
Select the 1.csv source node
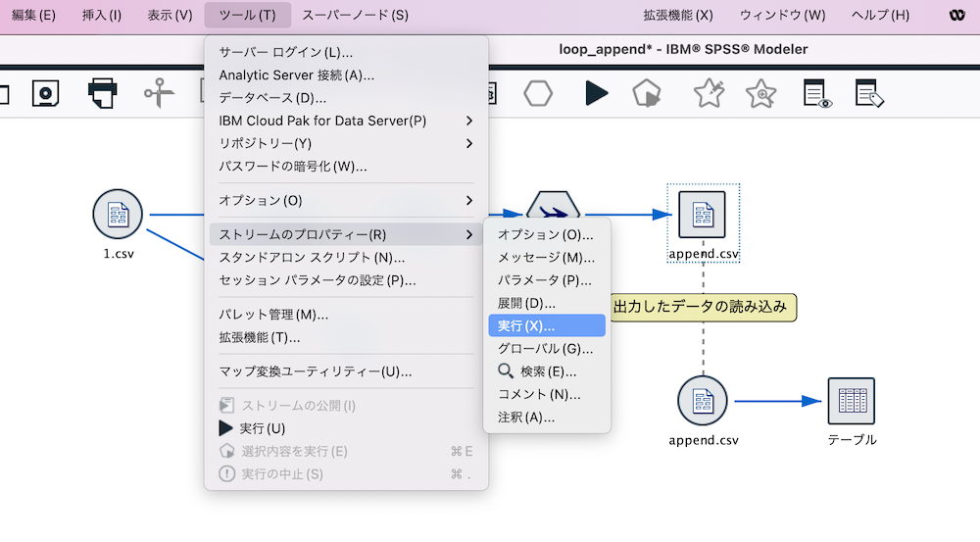click(118, 215)
